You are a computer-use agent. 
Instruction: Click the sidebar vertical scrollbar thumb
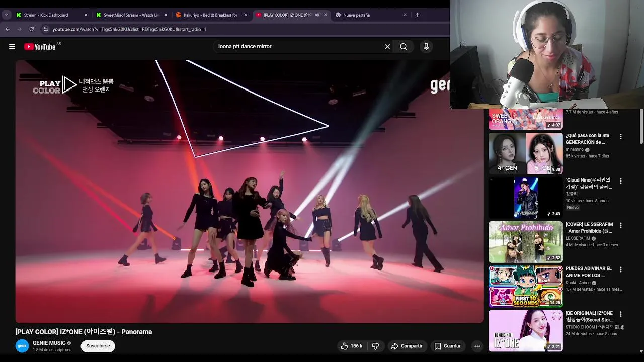[x=641, y=126]
